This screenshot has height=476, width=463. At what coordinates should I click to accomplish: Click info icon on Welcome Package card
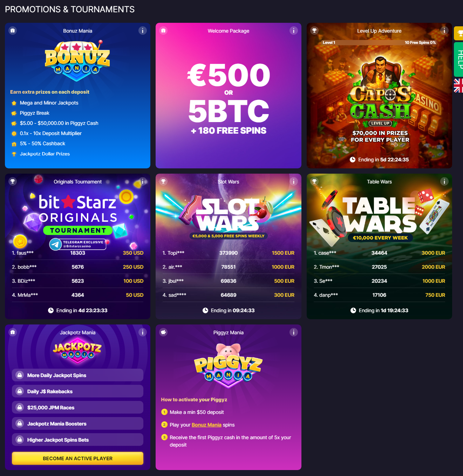[293, 31]
